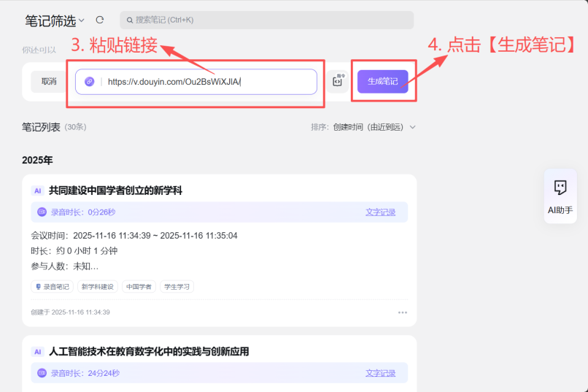Open the AI助手 chat icon
This screenshot has height=392, width=588.
click(x=560, y=188)
